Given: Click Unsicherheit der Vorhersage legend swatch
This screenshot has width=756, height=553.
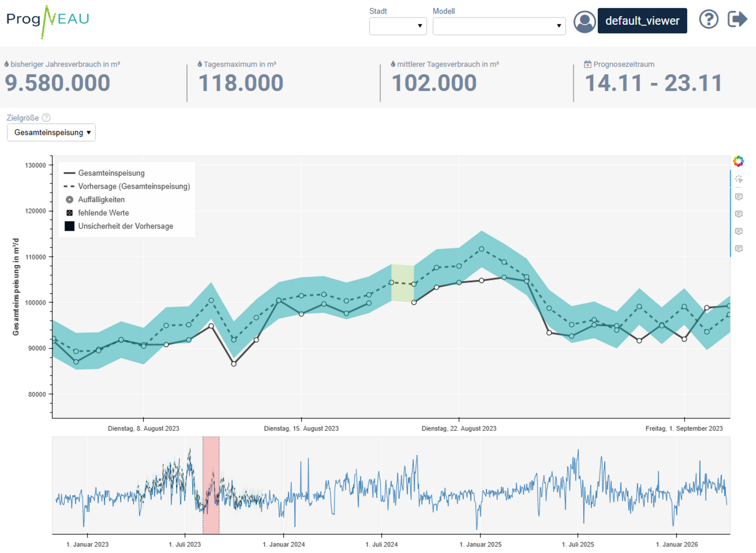Looking at the screenshot, I should click(x=70, y=226).
